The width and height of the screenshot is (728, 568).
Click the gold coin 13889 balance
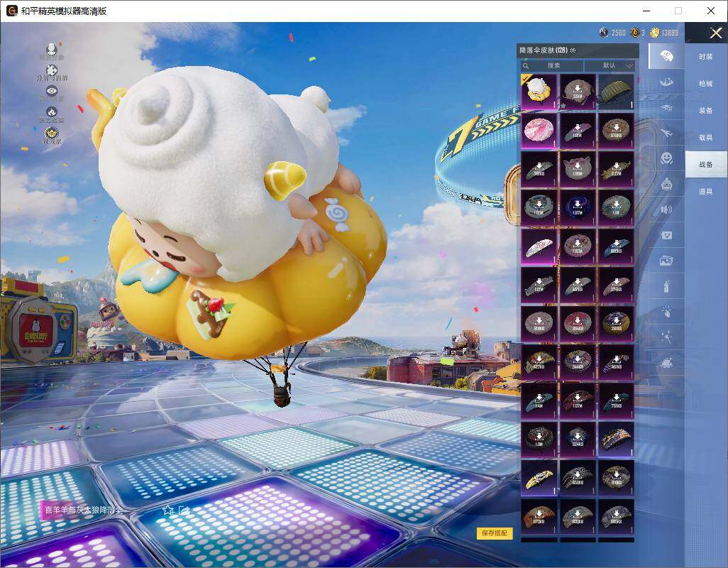(x=666, y=33)
